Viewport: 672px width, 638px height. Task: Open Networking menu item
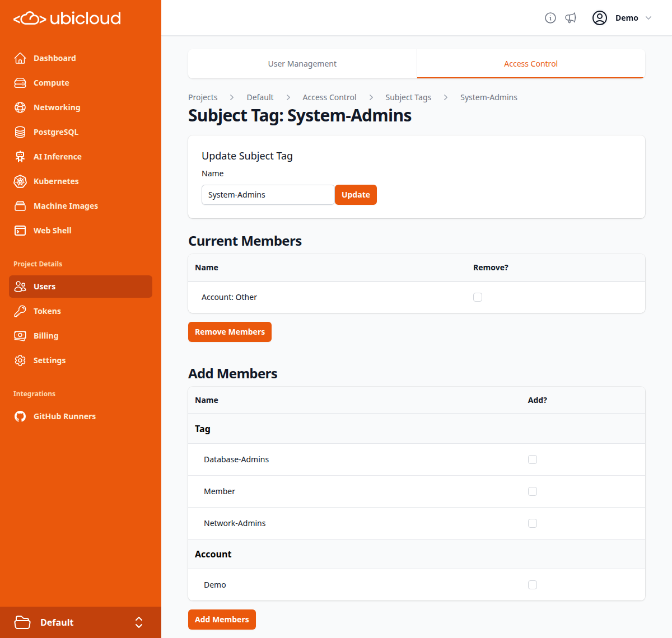81,107
